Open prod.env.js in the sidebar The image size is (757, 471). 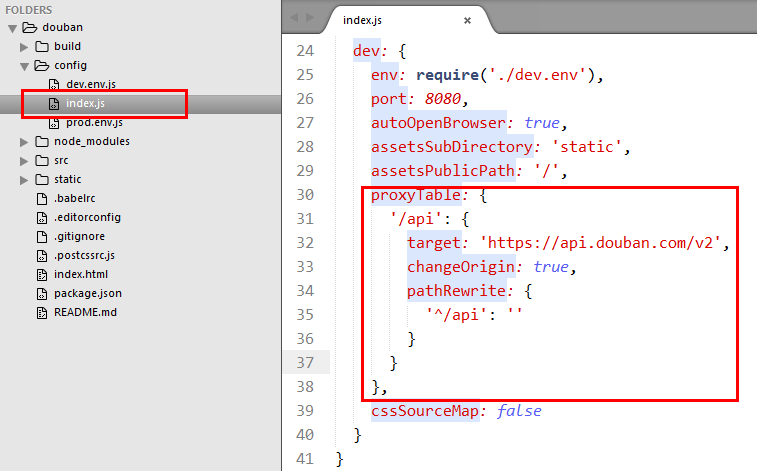(94, 123)
